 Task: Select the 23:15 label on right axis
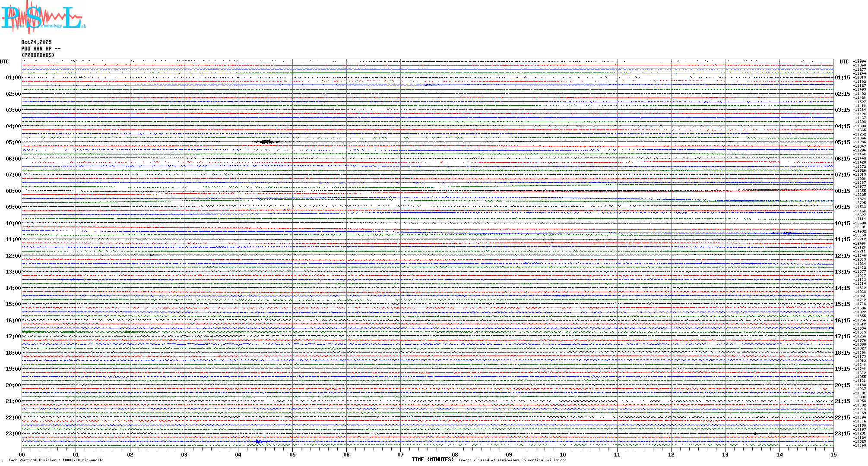(x=842, y=434)
